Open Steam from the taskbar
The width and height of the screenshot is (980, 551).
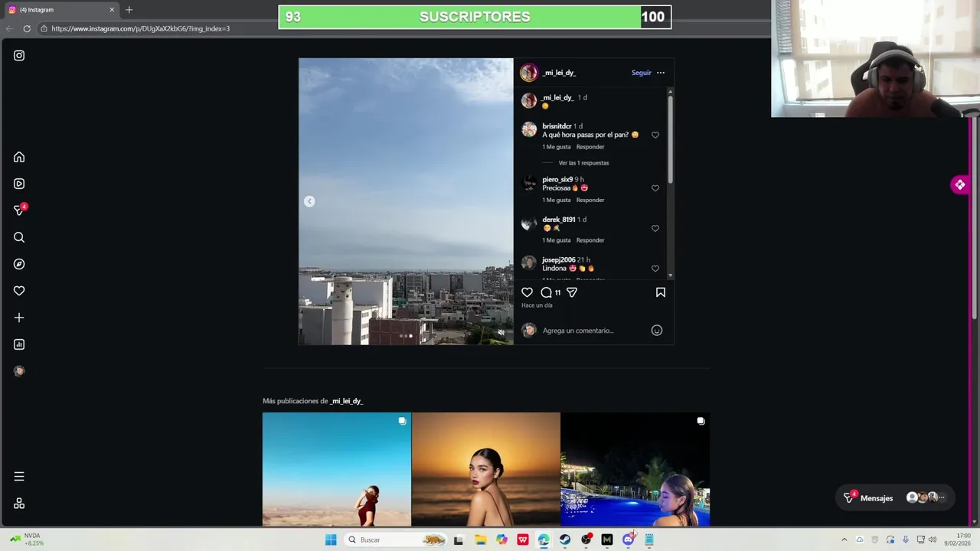pos(565,540)
